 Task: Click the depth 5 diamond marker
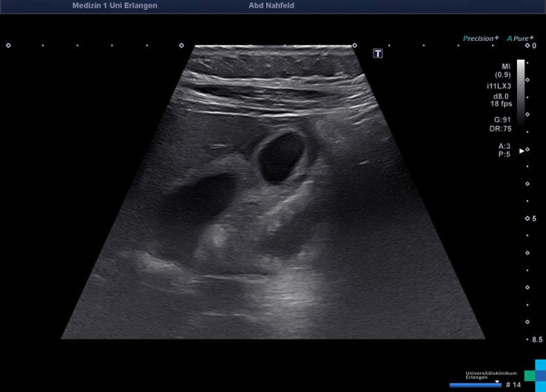pos(527,218)
